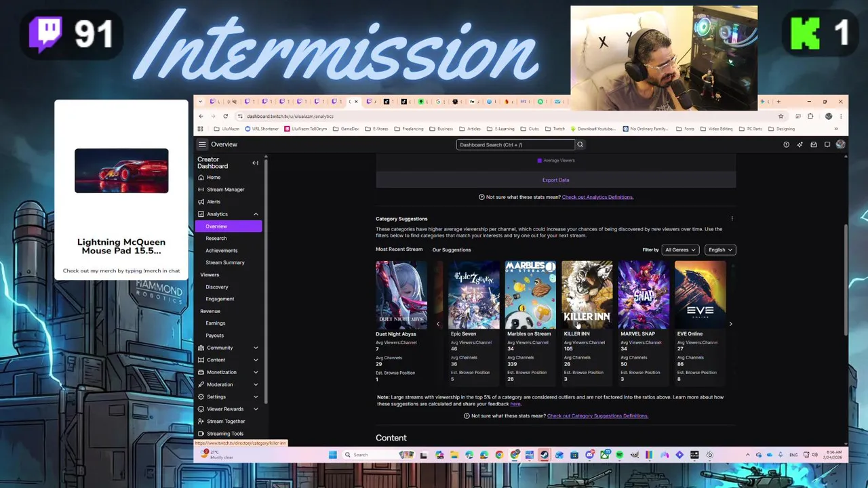868x488 pixels.
Task: Switch to Our Suggestions tab
Action: 452,250
